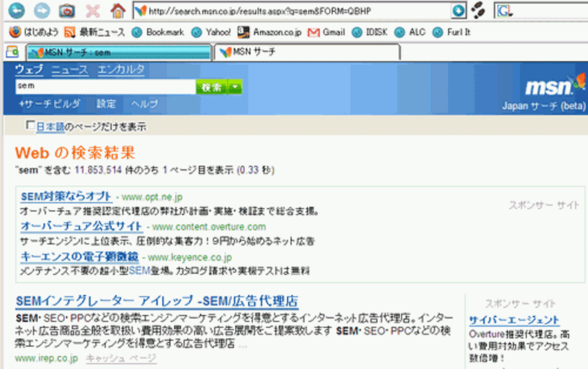Open the キーエンスの電子顕微鏡 sponsored link
The image size is (588, 369).
tap(80, 257)
